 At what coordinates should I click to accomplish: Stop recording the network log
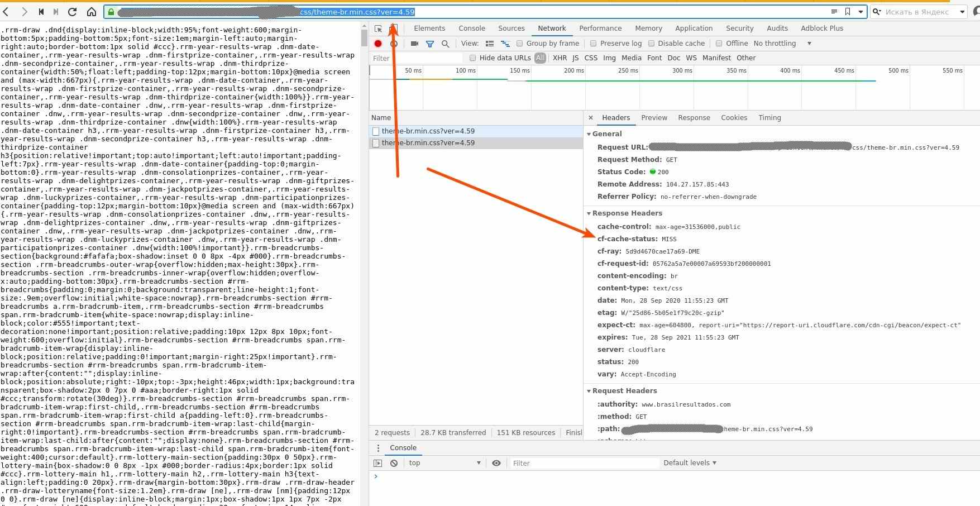click(378, 44)
